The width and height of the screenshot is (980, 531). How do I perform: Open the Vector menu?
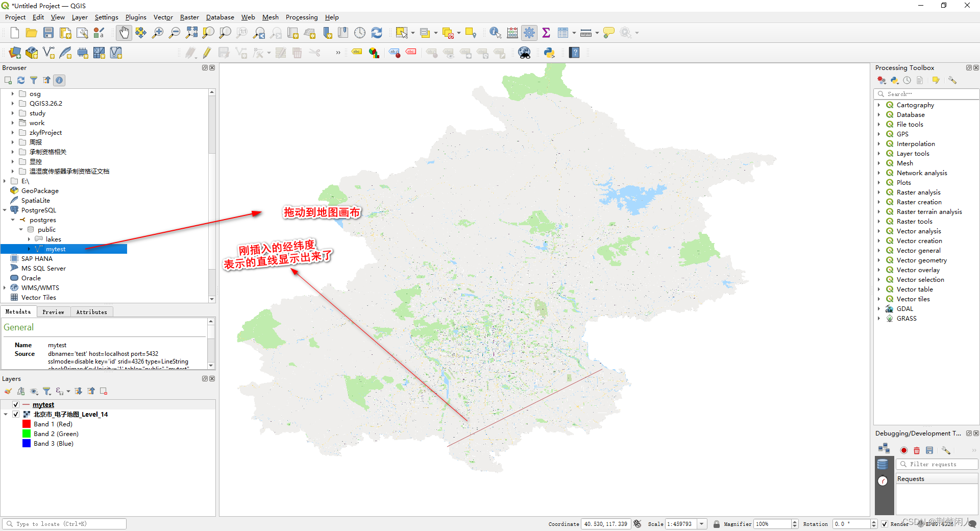(162, 17)
